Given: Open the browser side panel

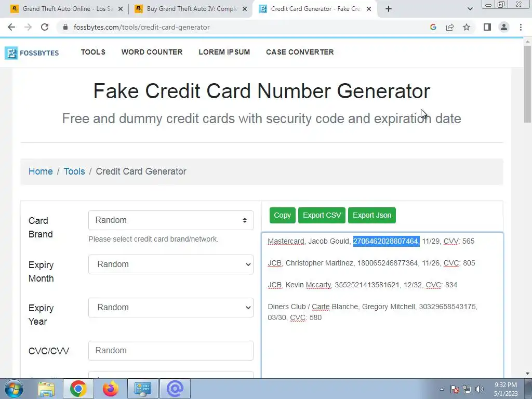Looking at the screenshot, I should (487, 27).
